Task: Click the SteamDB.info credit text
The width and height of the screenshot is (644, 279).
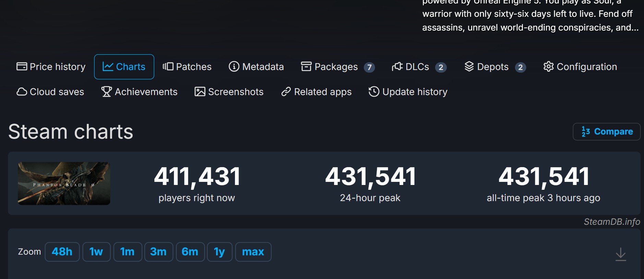Action: pyautogui.click(x=612, y=222)
